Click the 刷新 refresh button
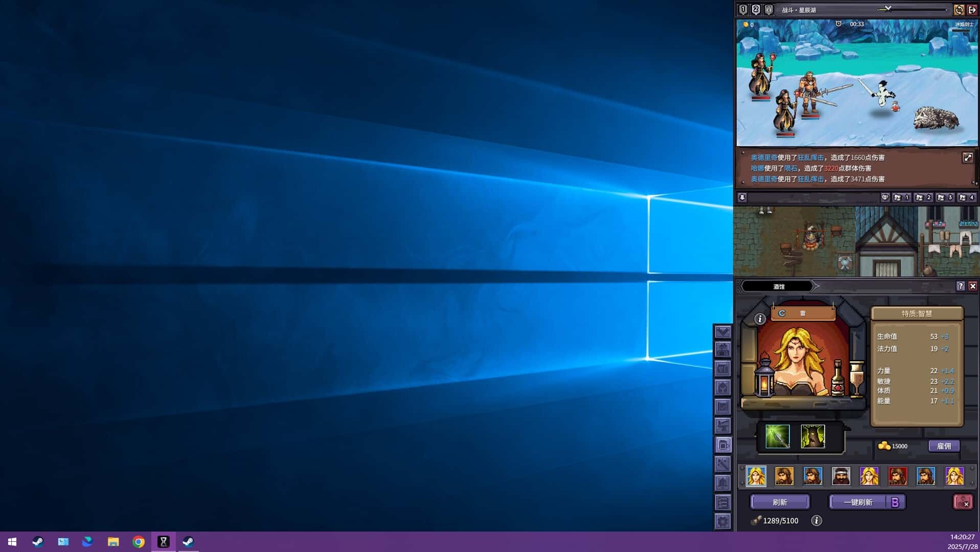 [780, 502]
